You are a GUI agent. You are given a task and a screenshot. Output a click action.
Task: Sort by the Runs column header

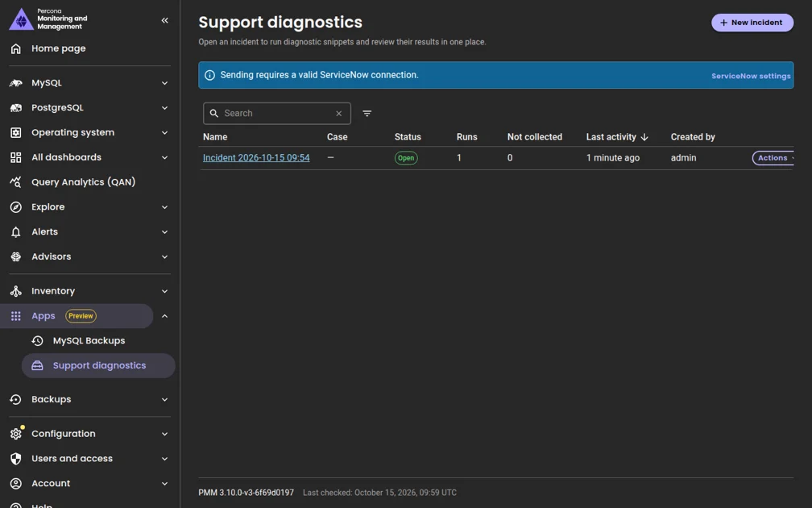point(466,137)
